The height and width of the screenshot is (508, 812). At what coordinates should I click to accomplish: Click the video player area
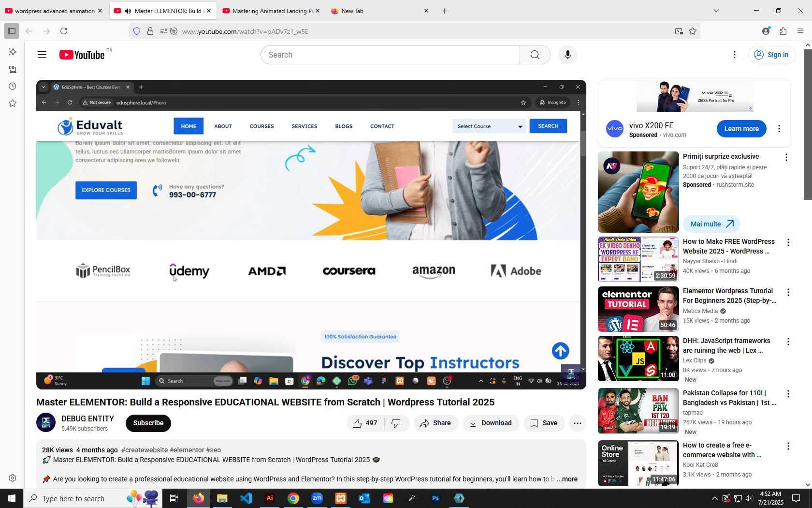pos(311,235)
